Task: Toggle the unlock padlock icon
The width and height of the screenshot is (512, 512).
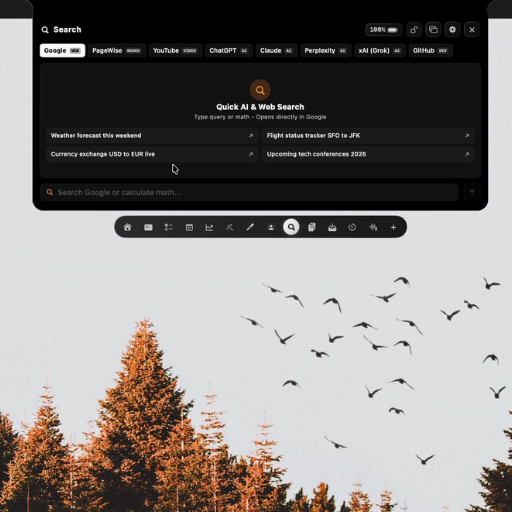Action: [x=414, y=30]
